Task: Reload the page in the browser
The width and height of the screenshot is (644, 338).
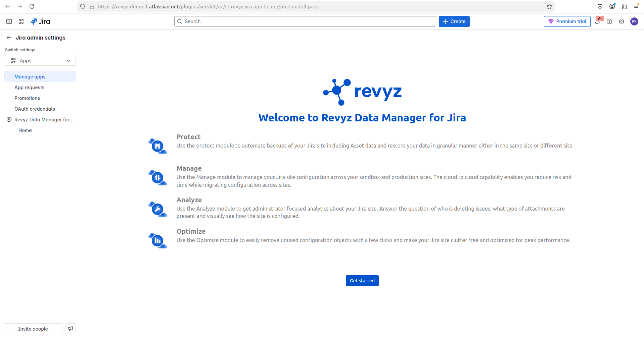Action: [x=32, y=6]
